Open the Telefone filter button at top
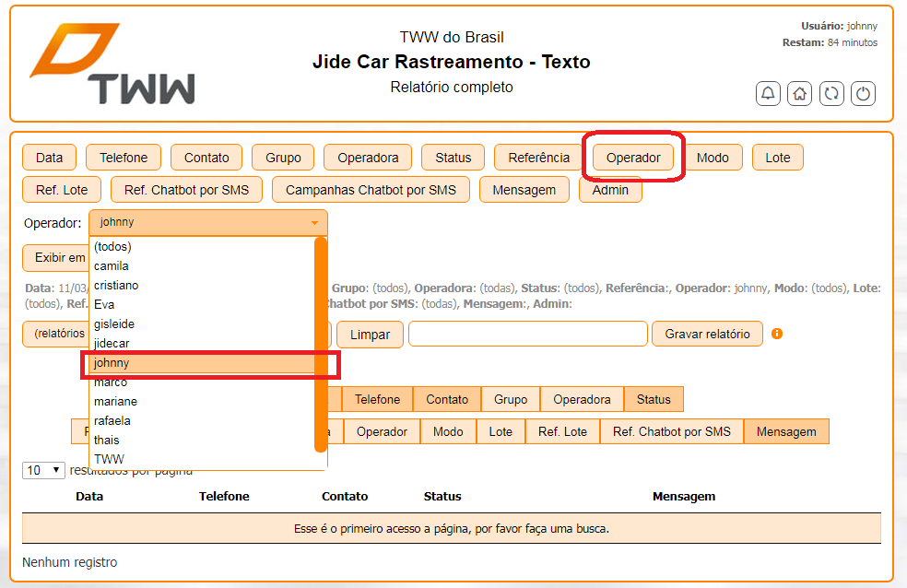 click(124, 158)
